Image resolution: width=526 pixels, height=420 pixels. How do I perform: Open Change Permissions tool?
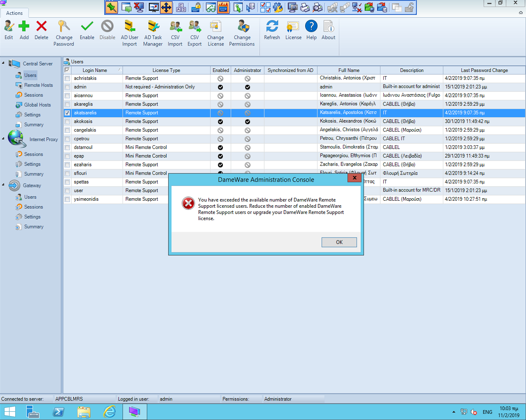point(242,34)
